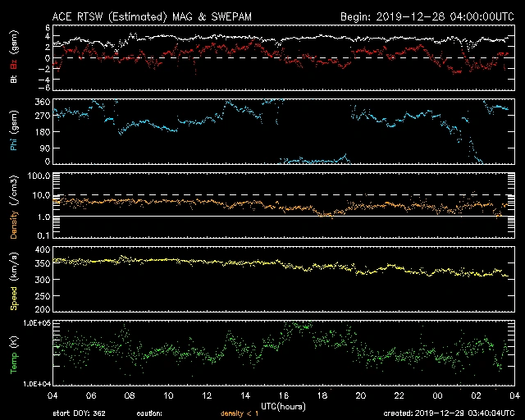This screenshot has width=525, height=420.
Task: Click the '200' tick label on the Speed axis
Action: 43,308
